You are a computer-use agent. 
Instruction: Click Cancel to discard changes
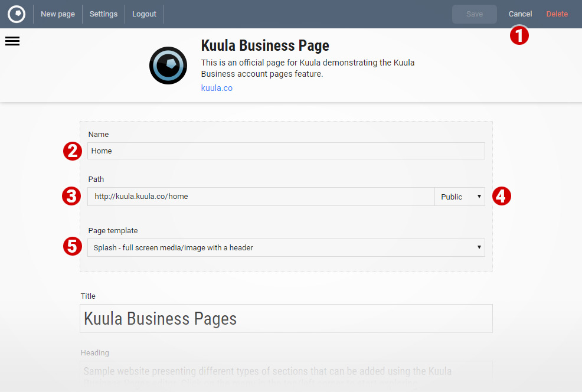tap(520, 14)
